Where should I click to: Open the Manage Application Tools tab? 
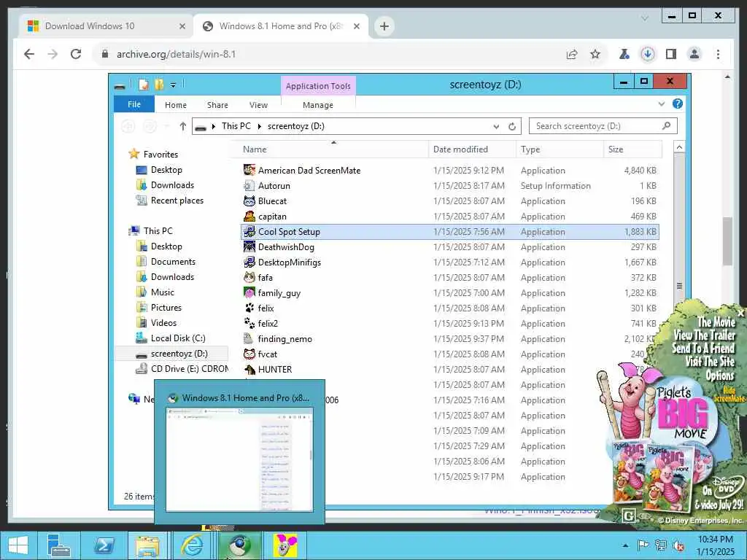tap(318, 105)
